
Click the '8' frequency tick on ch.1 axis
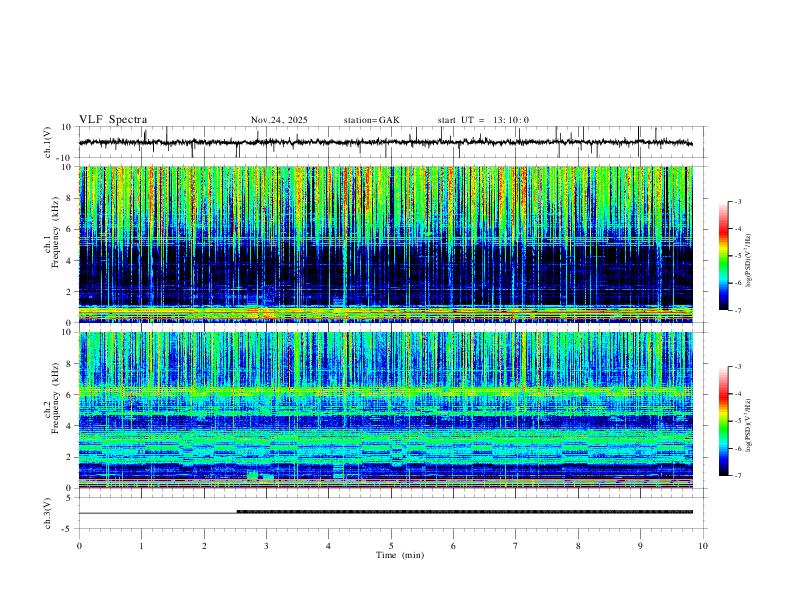[70, 198]
